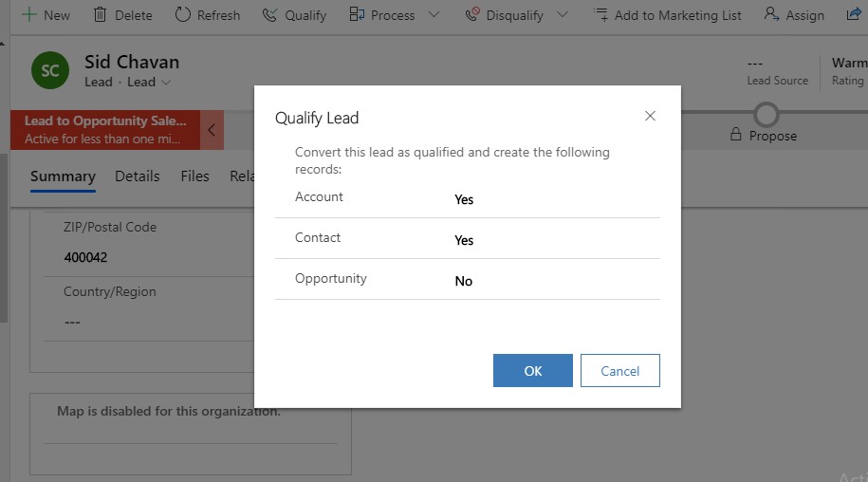Image resolution: width=868 pixels, height=482 pixels.
Task: Click the Refresh circular arrow icon
Action: (183, 14)
